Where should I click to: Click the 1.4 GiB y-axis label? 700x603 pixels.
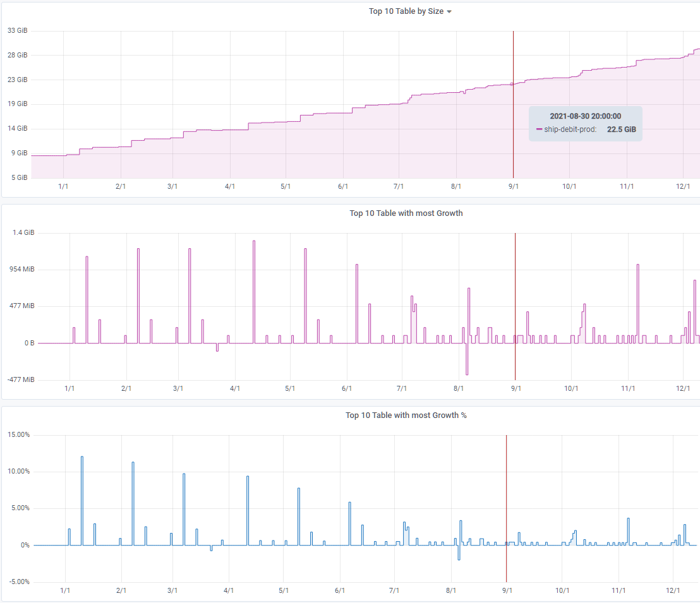coord(23,232)
